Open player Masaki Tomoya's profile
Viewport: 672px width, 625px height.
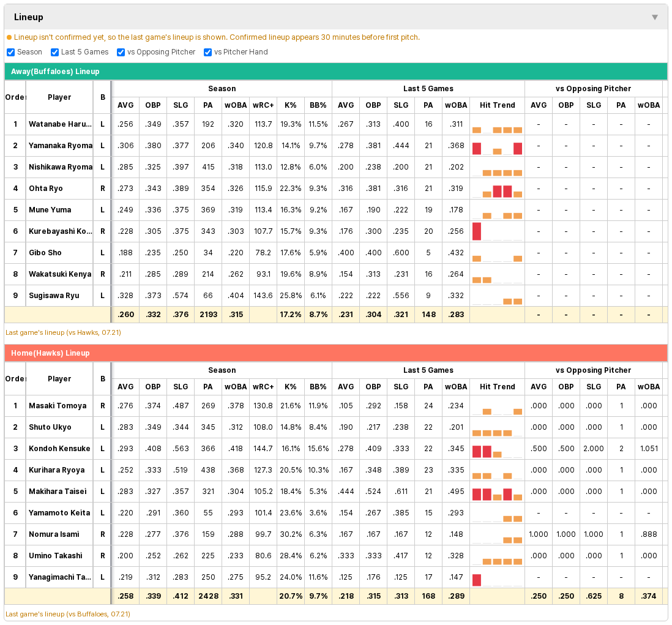pos(58,406)
